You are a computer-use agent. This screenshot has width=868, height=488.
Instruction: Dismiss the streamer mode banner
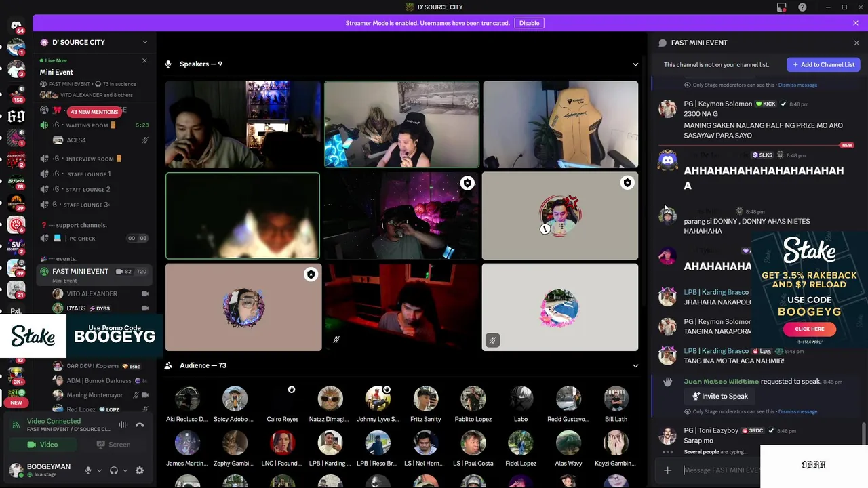pos(856,23)
